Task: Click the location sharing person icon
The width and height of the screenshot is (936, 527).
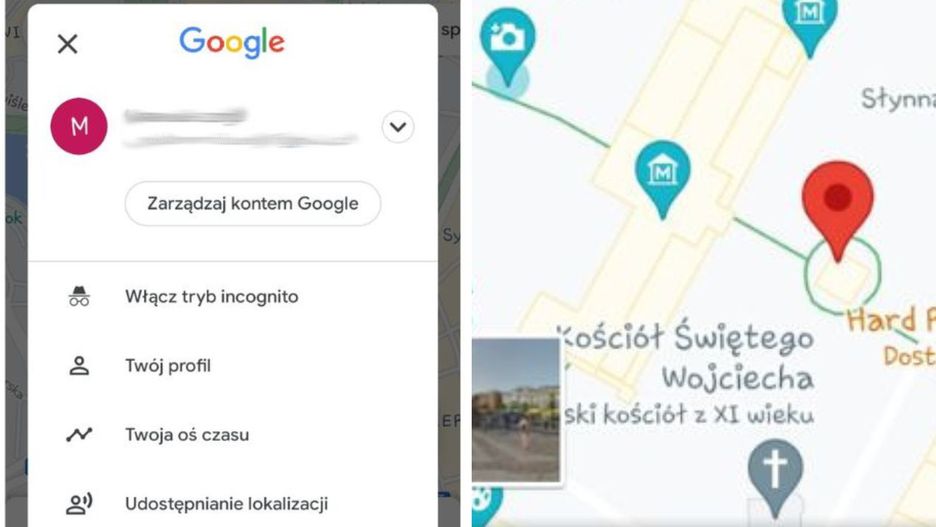Action: point(79,504)
